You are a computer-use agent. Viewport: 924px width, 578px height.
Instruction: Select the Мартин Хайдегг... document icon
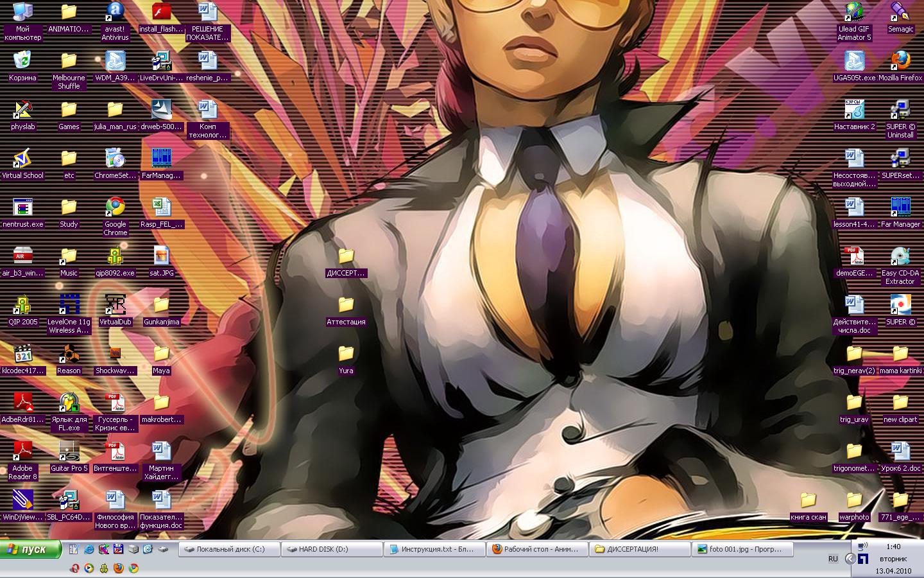click(x=161, y=460)
